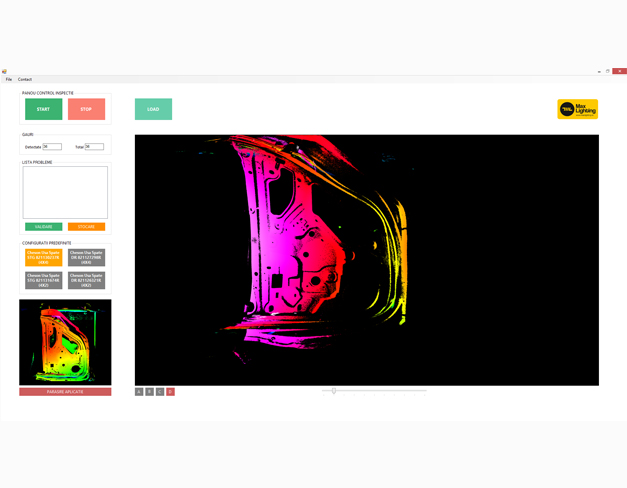The width and height of the screenshot is (627, 488).
Task: Select the bottom-right DR preset configuration
Action: 86,280
